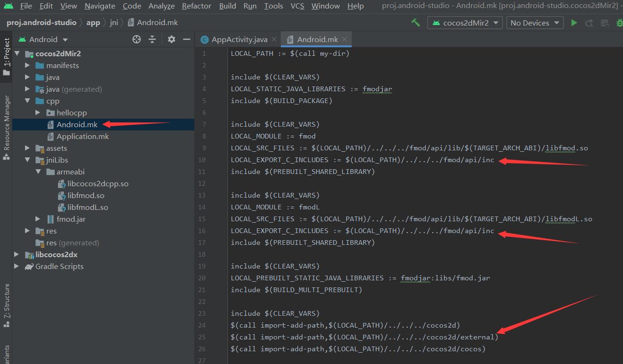Open the Android project view dropdown

[43, 40]
